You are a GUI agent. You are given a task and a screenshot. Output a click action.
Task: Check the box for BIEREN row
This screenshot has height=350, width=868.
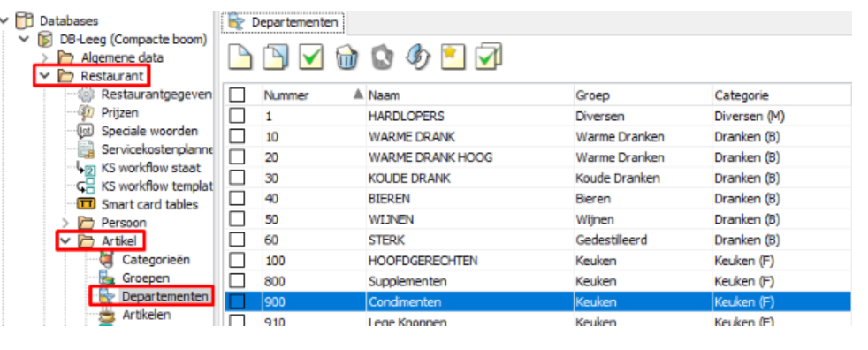(x=237, y=198)
